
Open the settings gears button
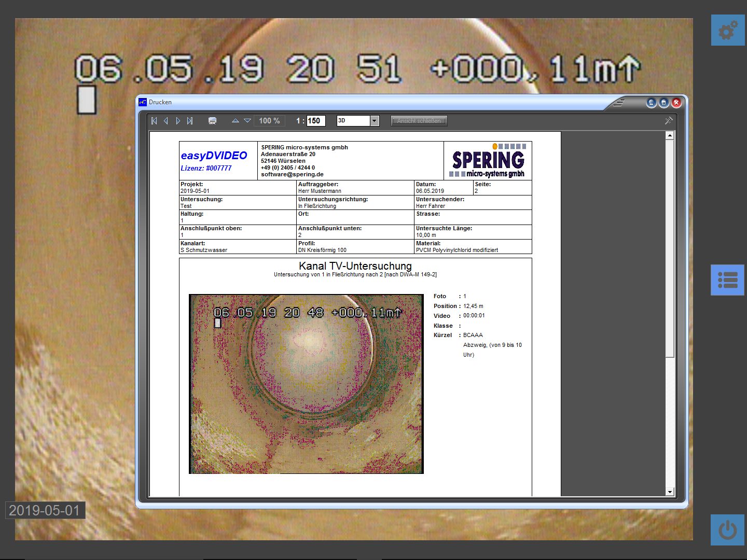coord(727,30)
